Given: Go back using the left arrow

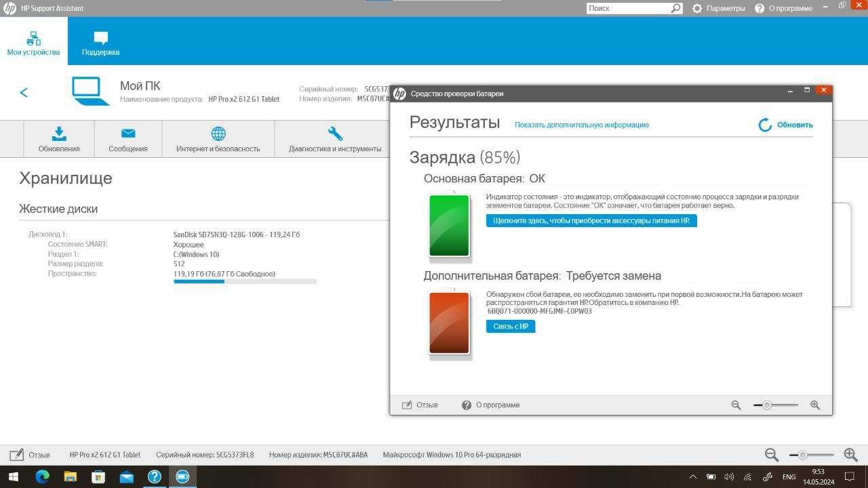Looking at the screenshot, I should [x=24, y=92].
